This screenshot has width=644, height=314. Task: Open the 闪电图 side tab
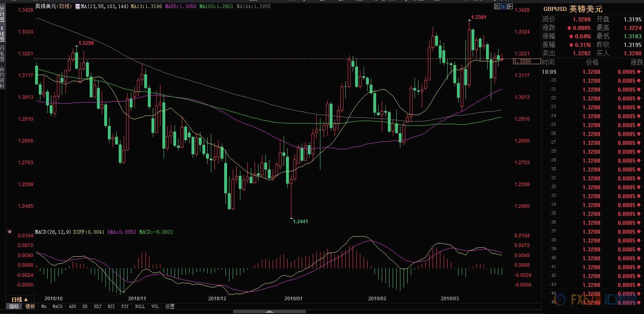pos(2,54)
